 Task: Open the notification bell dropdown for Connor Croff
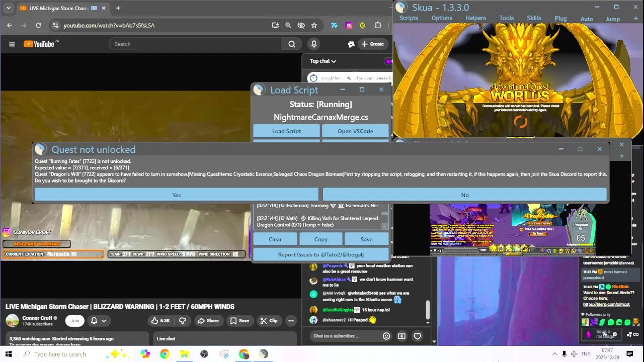[x=99, y=321]
